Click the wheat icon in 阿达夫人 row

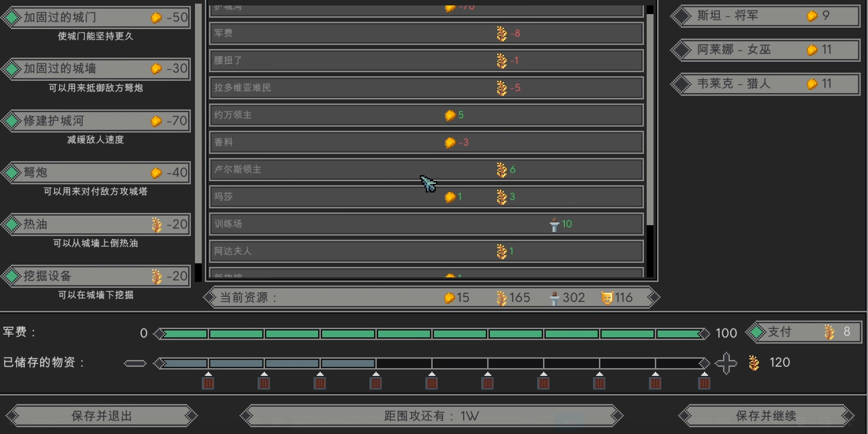502,252
